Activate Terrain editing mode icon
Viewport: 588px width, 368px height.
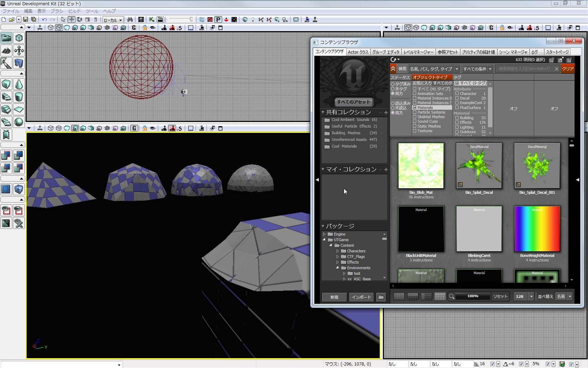pyautogui.click(x=6, y=50)
